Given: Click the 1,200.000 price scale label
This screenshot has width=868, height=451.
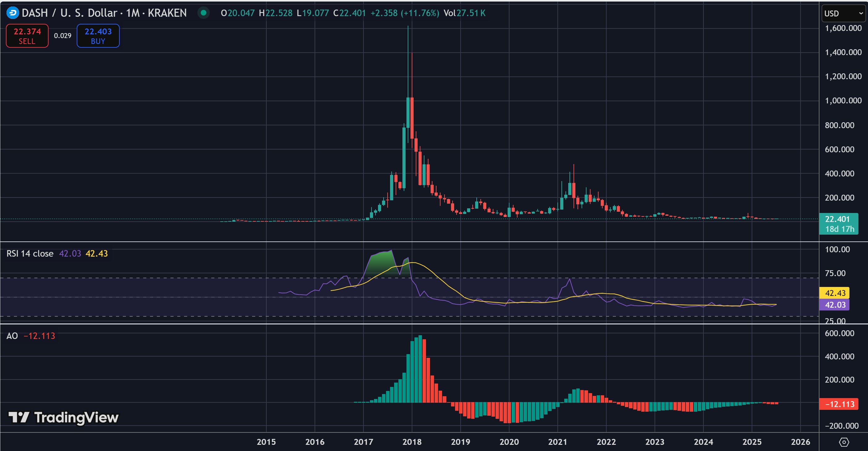Looking at the screenshot, I should [843, 76].
